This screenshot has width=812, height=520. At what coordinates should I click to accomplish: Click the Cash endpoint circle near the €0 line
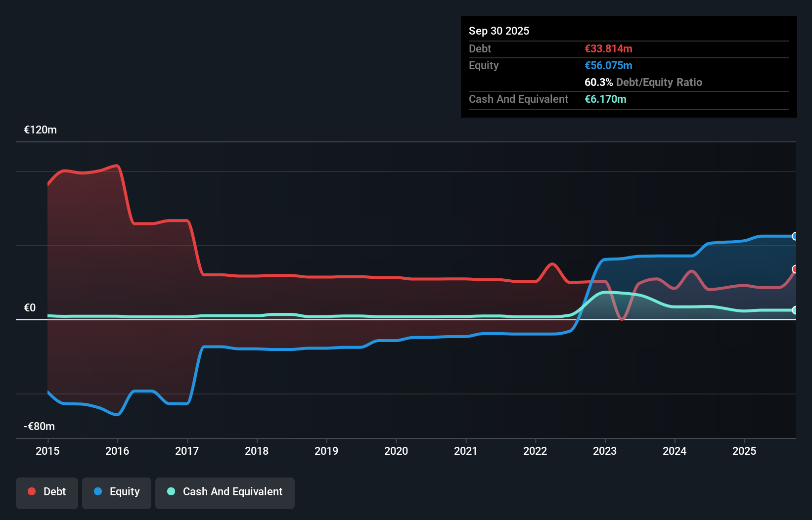click(x=795, y=310)
